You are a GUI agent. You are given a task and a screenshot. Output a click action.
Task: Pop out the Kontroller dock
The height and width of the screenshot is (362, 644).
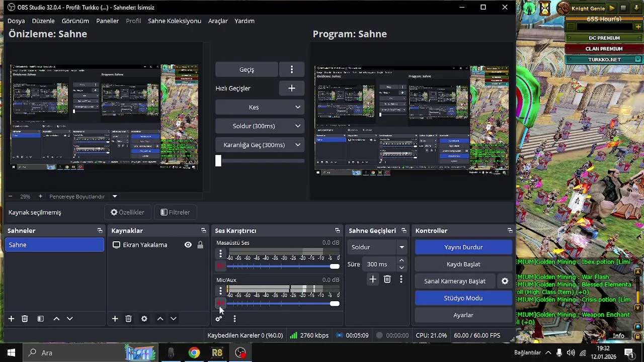[510, 231]
